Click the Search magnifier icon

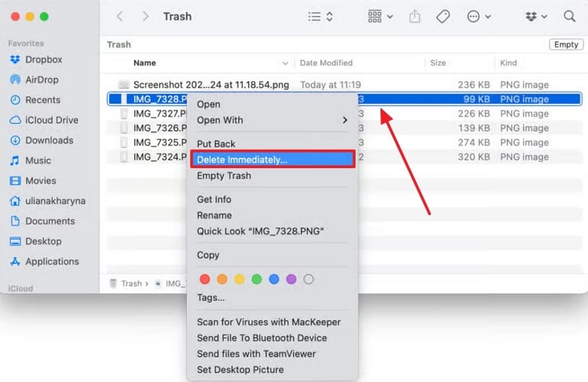[569, 17]
